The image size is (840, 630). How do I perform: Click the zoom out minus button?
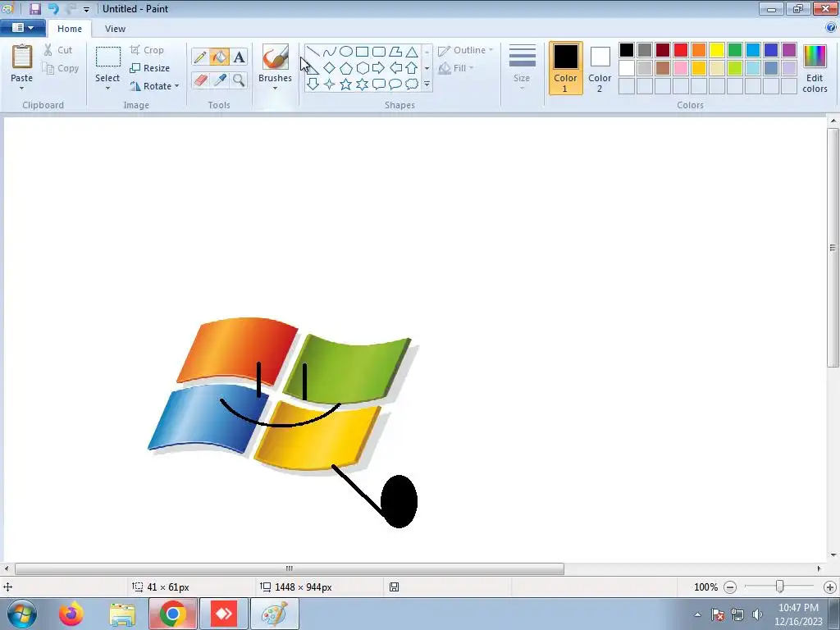[x=729, y=587]
